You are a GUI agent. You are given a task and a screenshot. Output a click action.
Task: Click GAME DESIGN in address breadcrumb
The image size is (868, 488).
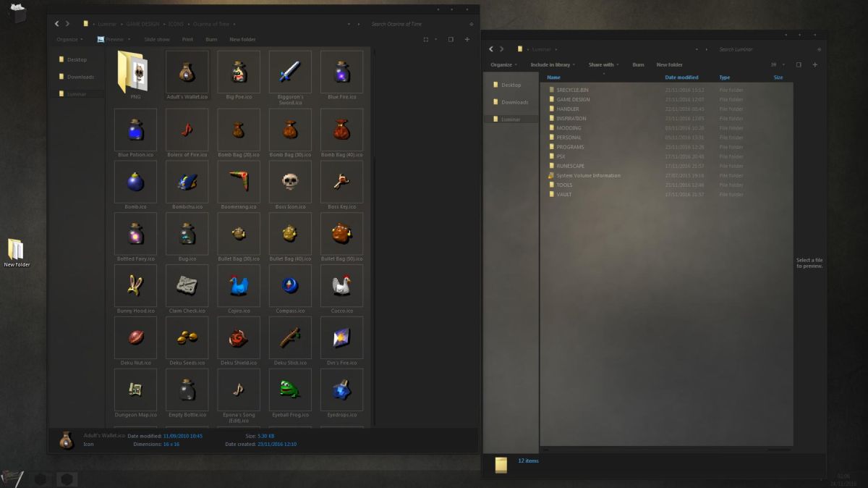(142, 24)
